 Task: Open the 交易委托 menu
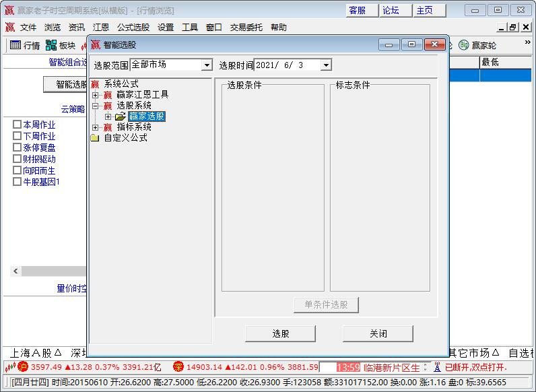coord(246,28)
